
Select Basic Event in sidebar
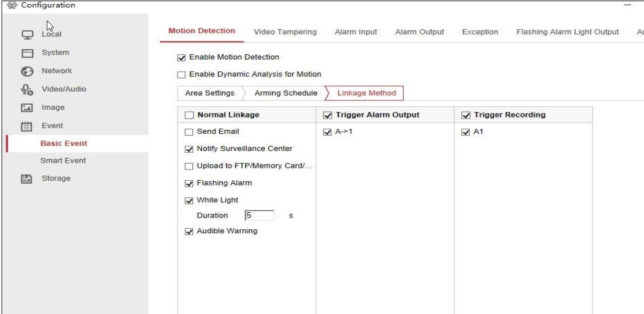(63, 144)
